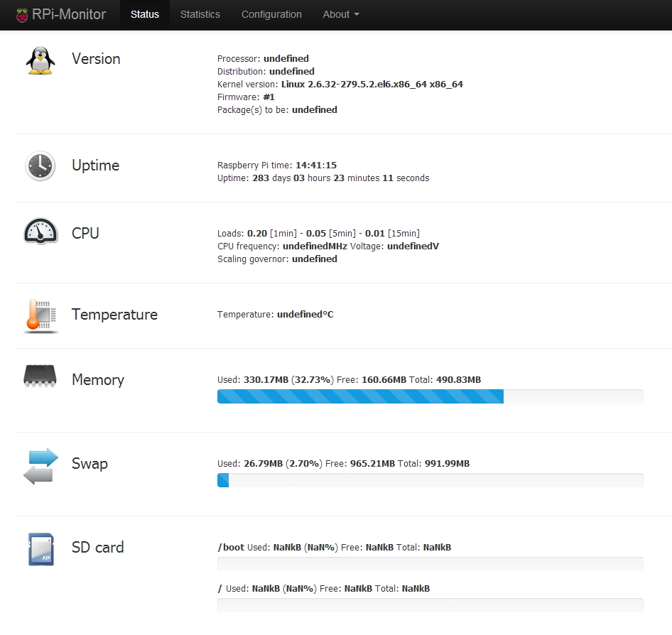672x635 pixels.
Task: Click the SD card icon
Action: 40,548
